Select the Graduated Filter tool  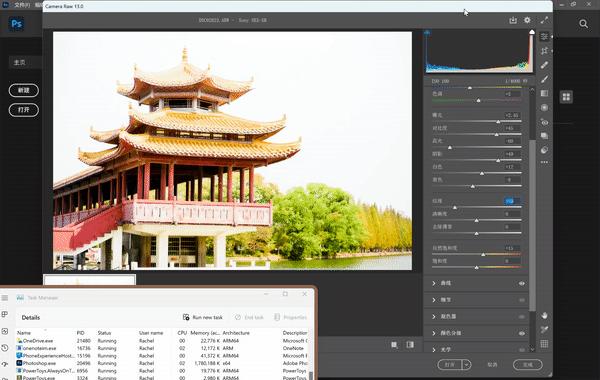tap(545, 93)
